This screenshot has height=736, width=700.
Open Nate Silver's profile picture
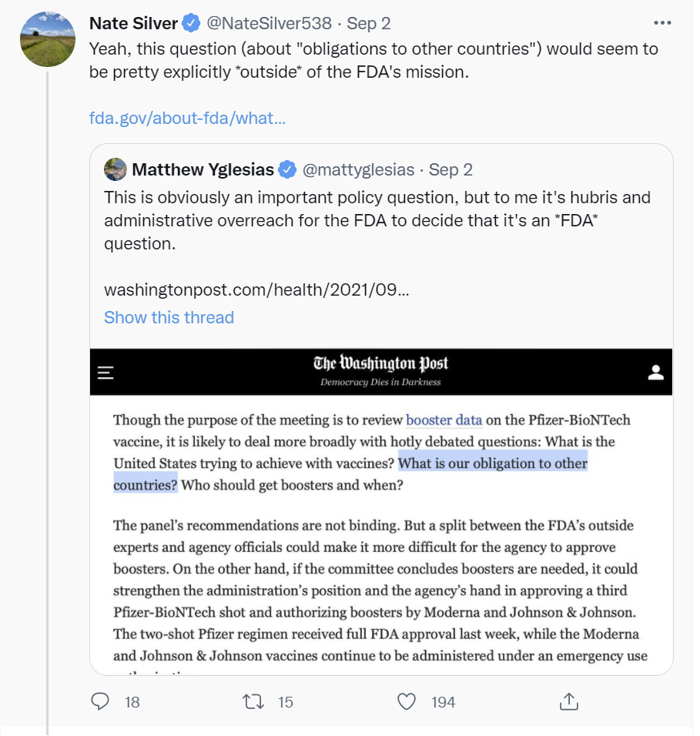pos(48,39)
